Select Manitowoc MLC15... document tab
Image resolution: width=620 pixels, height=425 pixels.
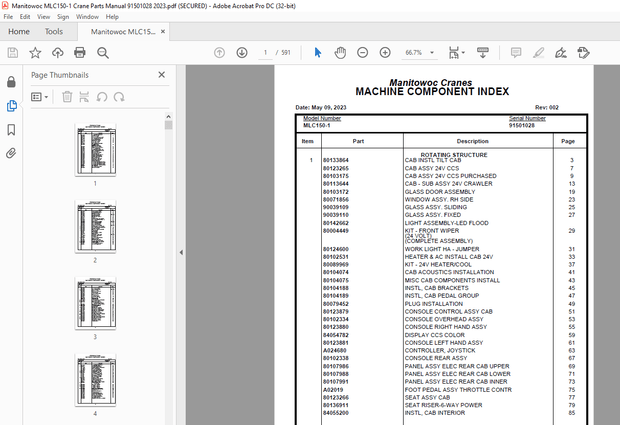click(123, 32)
